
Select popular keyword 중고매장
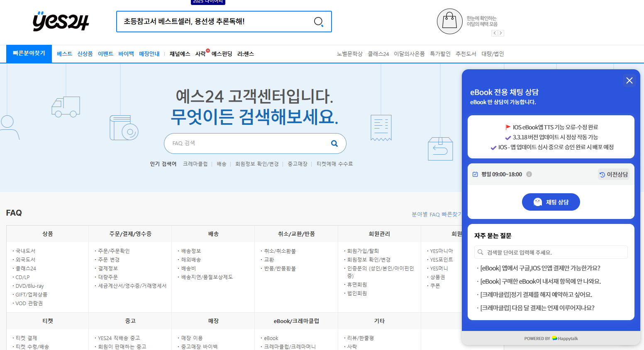pyautogui.click(x=298, y=164)
